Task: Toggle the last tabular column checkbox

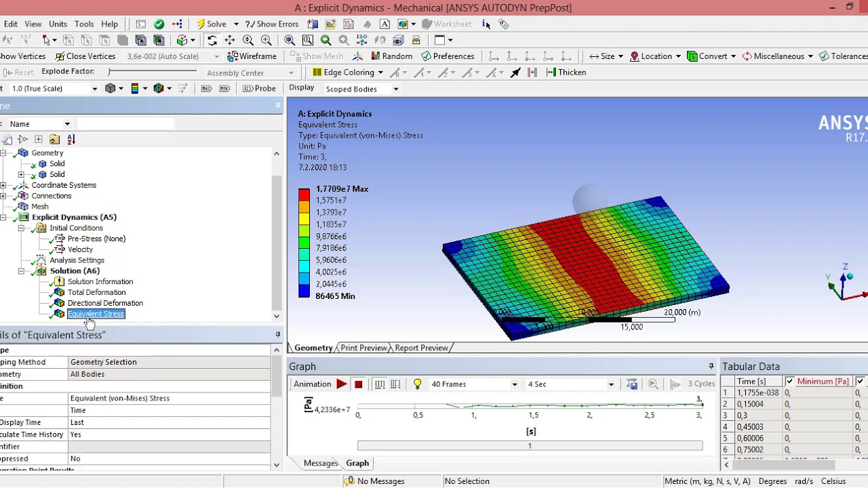Action: [x=860, y=382]
